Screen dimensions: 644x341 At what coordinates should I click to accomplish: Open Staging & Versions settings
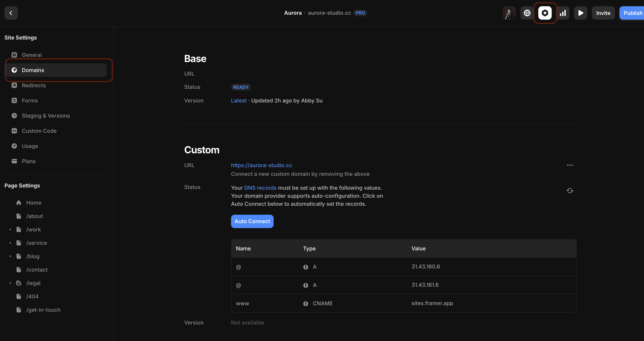click(45, 115)
